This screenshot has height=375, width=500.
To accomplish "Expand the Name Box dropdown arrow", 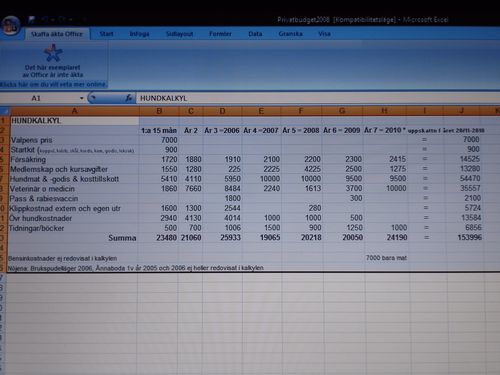I will point(81,98).
